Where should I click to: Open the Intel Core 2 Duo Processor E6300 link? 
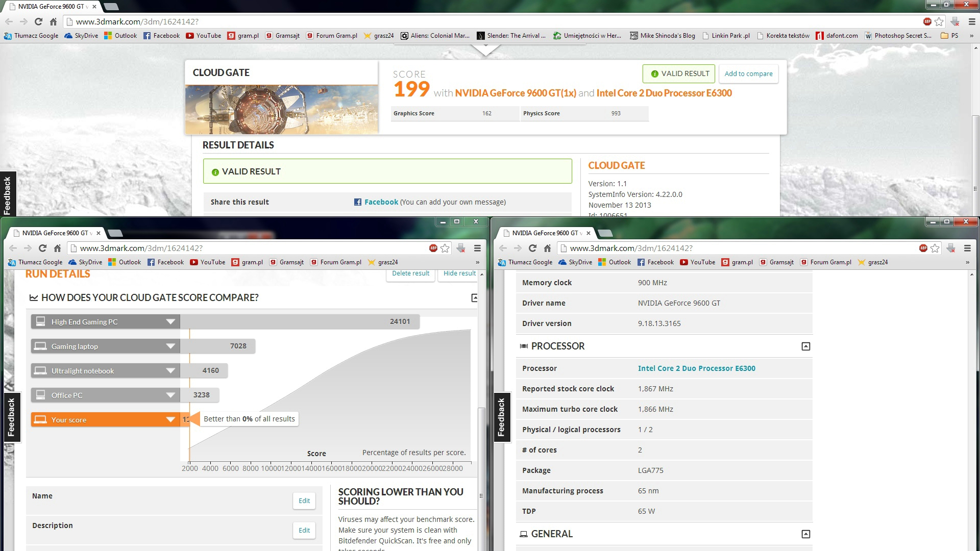(x=696, y=368)
